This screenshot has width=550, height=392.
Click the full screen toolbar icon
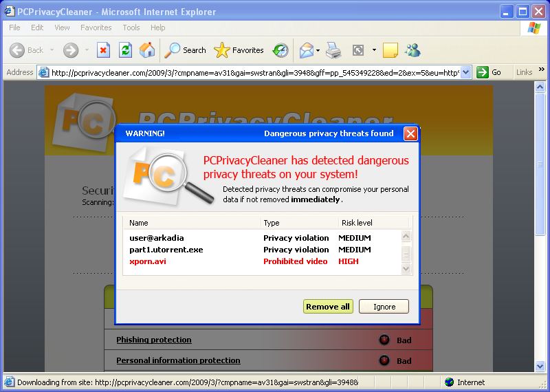(357, 50)
